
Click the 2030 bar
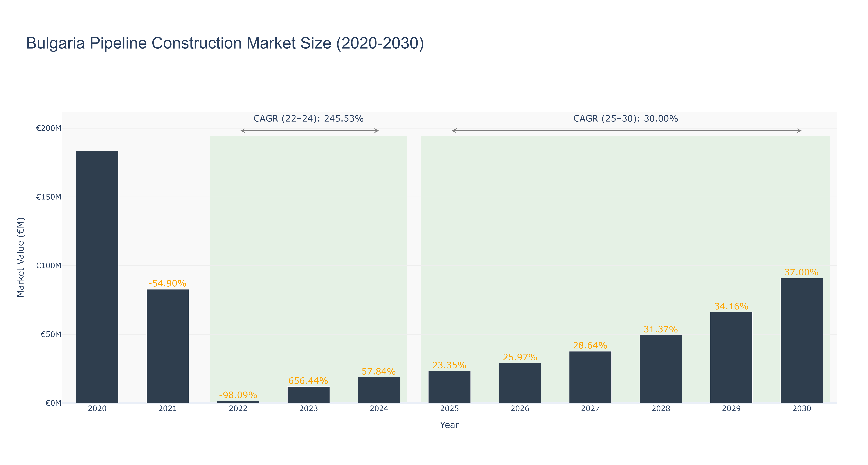(x=801, y=340)
